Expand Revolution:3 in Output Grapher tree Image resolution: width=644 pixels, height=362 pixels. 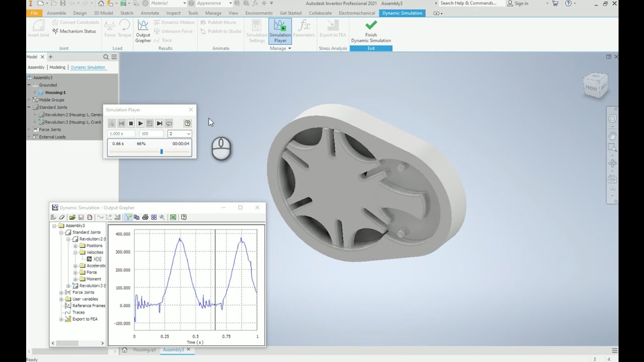pos(68,286)
